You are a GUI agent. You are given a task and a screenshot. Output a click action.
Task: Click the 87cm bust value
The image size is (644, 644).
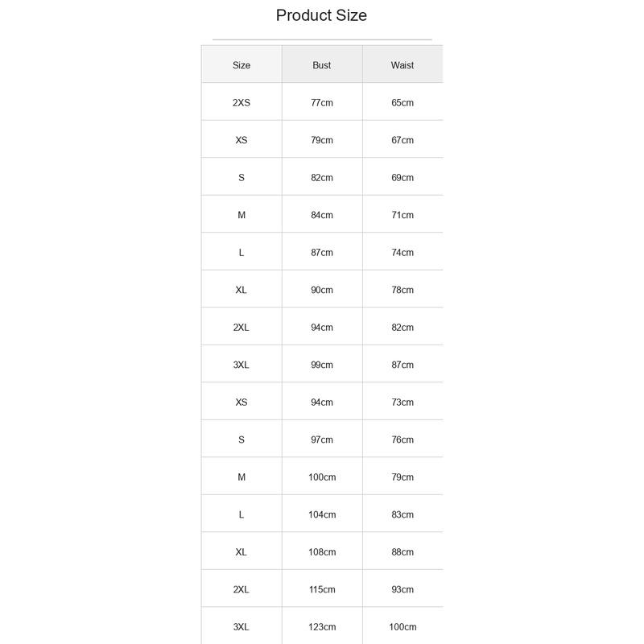(322, 252)
